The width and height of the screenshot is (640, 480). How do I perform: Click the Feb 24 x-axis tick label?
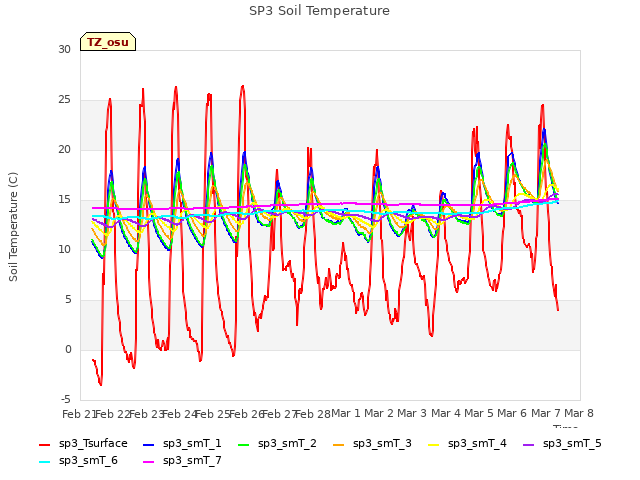179,414
